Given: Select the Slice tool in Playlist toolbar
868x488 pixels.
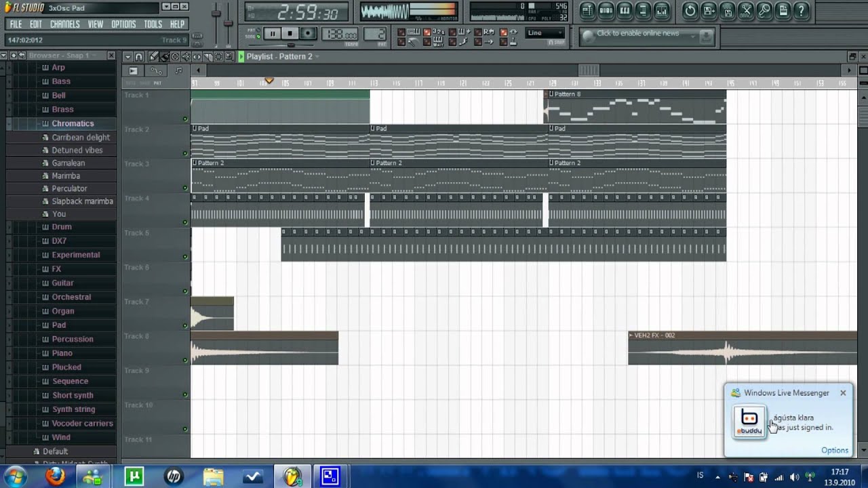Looking at the screenshot, I should click(208, 57).
